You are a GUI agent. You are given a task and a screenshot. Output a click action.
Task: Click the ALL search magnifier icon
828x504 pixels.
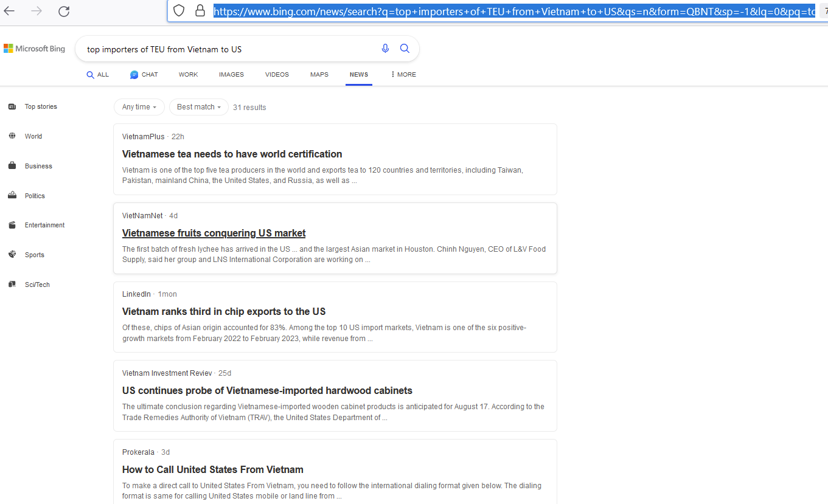90,75
